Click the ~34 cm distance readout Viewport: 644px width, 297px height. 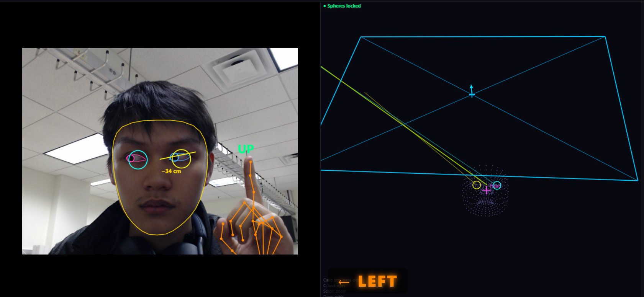(x=171, y=171)
